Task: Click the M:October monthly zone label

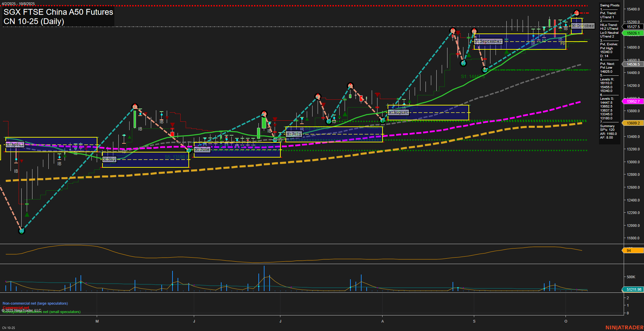Action: [582, 25]
